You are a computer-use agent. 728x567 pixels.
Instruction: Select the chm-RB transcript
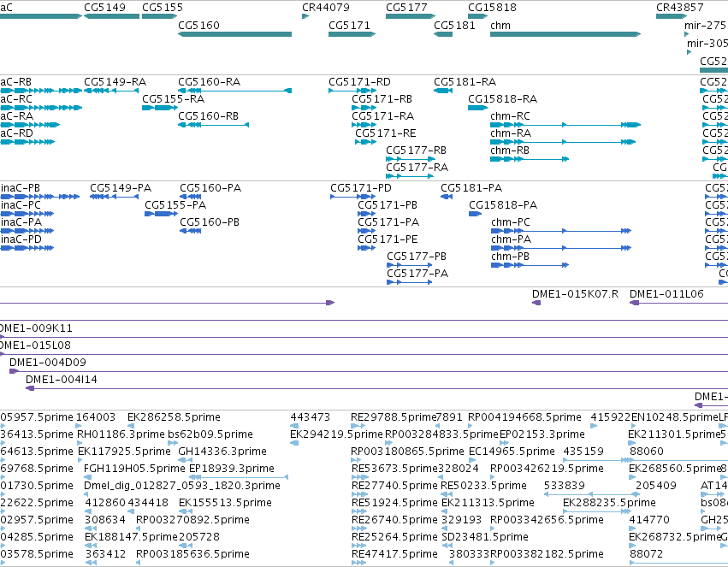pos(530,159)
